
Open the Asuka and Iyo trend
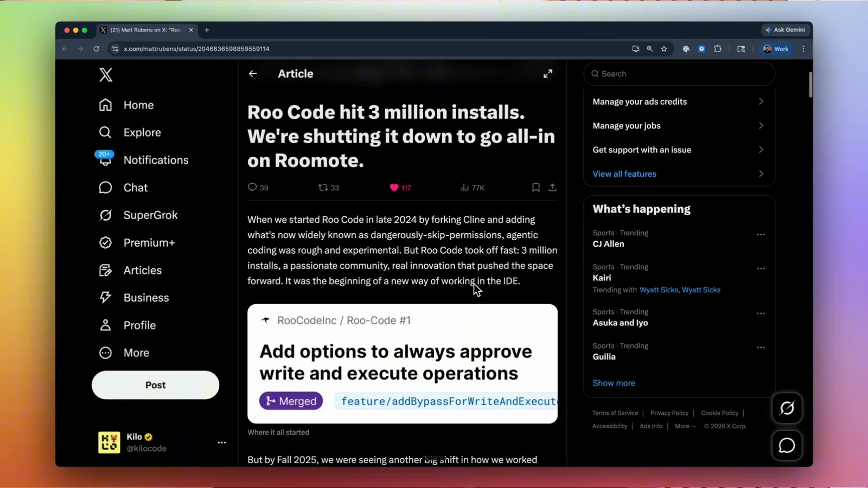point(620,323)
